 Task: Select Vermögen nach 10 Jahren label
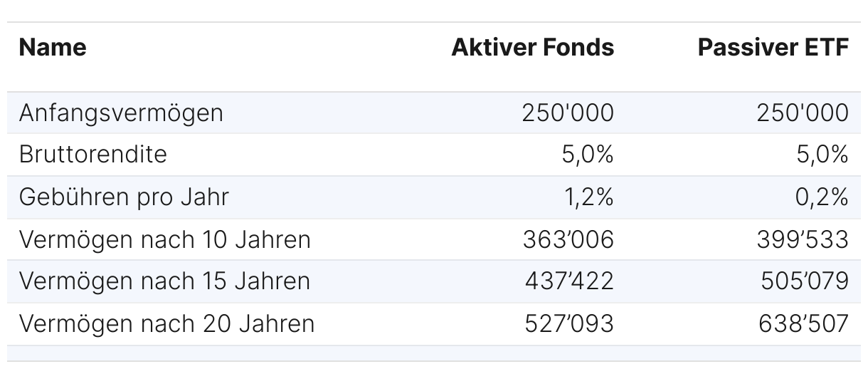165,240
